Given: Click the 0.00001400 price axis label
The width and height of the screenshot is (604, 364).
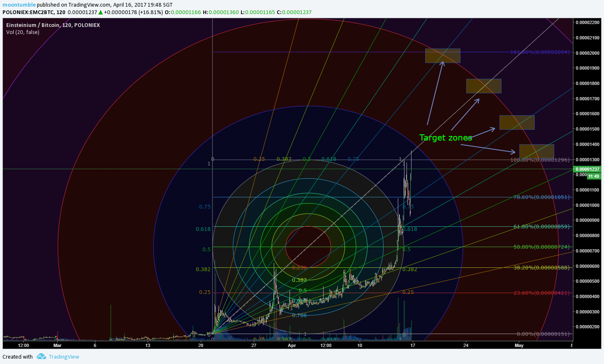Looking at the screenshot, I should 588,144.
